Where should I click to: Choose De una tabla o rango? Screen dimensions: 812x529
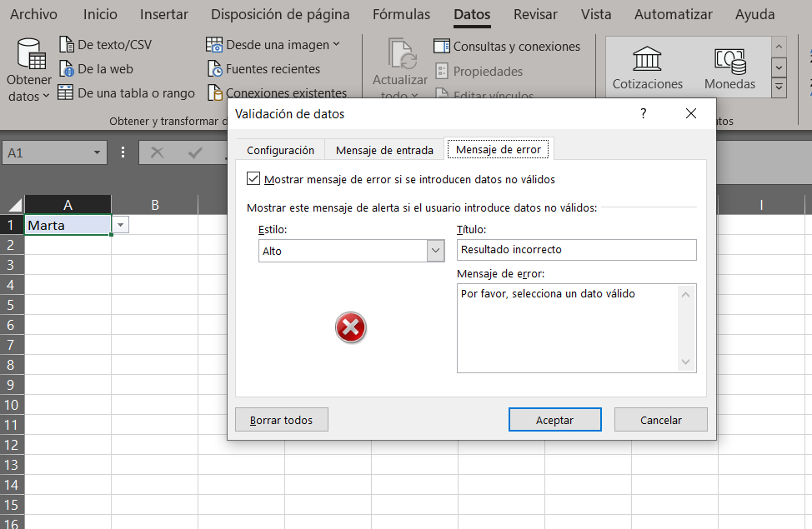127,93
